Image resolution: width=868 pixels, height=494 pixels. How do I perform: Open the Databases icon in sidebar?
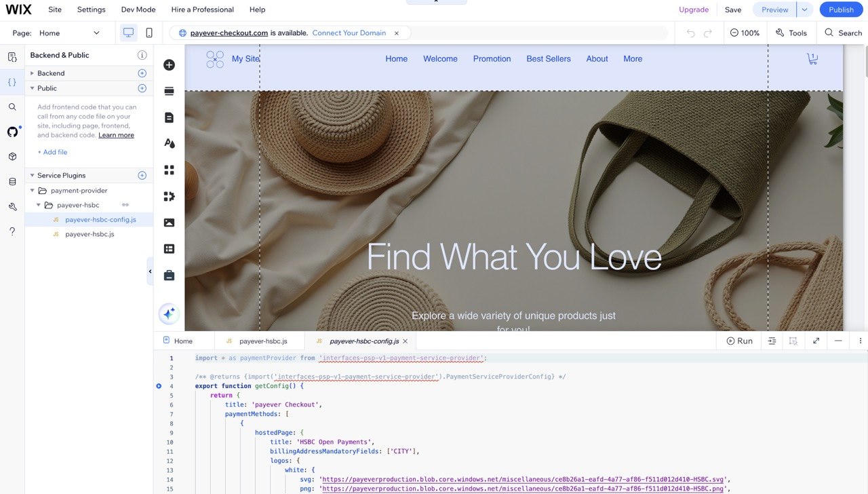coord(12,182)
